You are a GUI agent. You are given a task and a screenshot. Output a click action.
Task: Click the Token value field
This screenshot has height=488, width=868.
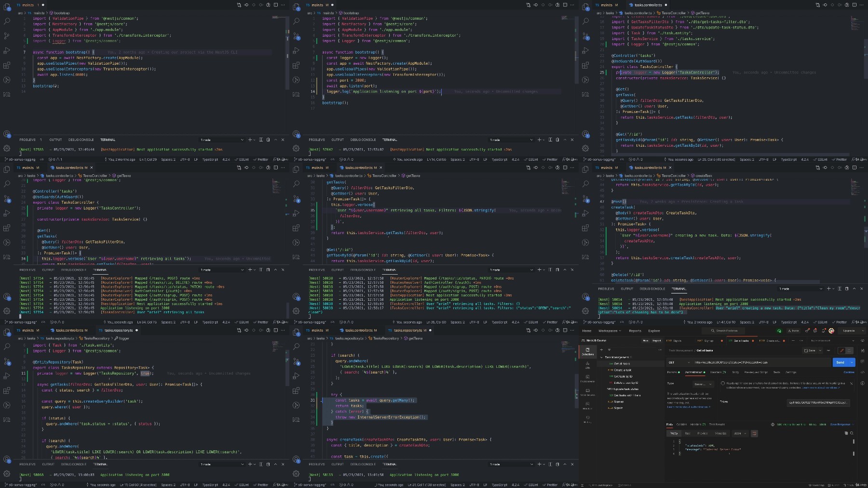pos(818,403)
